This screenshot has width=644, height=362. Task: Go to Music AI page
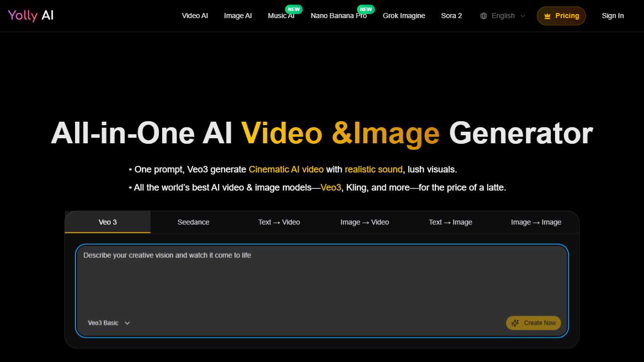click(x=281, y=16)
